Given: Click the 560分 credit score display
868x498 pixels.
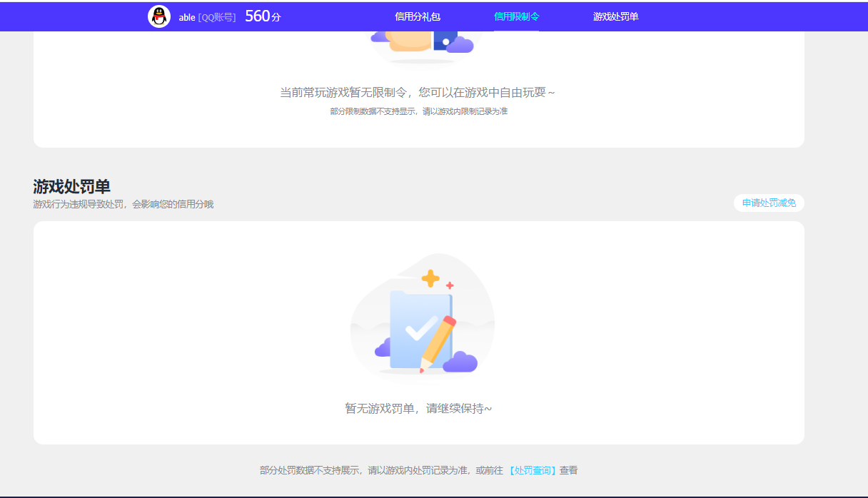Looking at the screenshot, I should [263, 15].
